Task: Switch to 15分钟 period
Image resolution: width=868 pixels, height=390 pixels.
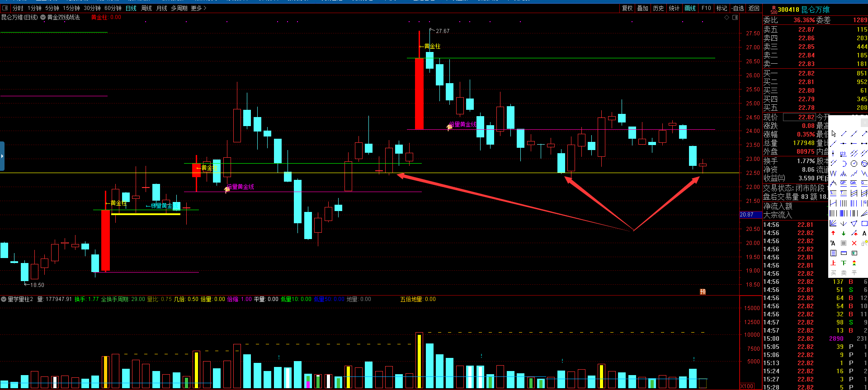Action: [71, 8]
